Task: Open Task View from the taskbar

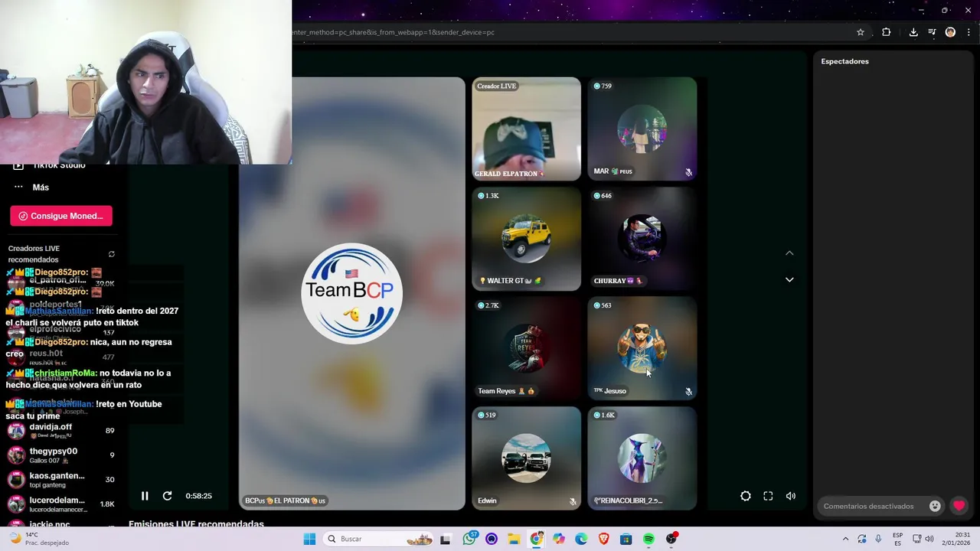Action: click(446, 539)
